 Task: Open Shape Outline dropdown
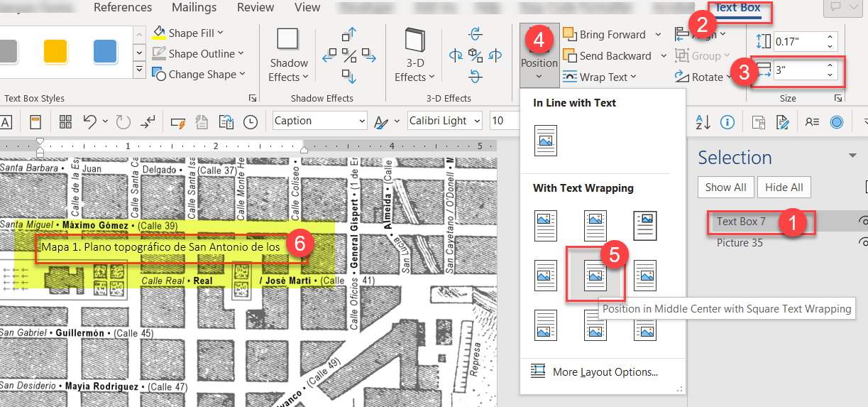point(241,53)
